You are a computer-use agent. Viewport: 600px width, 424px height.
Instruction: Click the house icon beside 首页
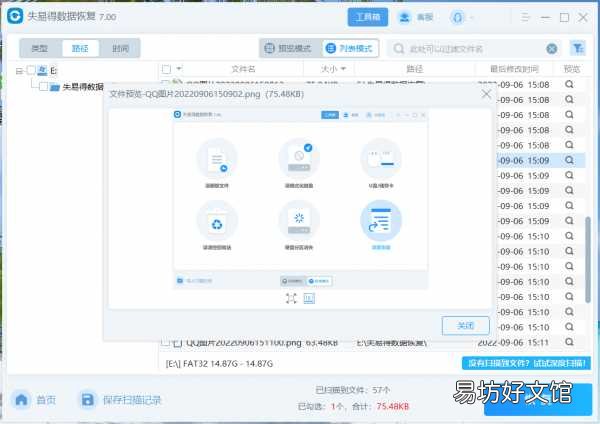tap(21, 400)
